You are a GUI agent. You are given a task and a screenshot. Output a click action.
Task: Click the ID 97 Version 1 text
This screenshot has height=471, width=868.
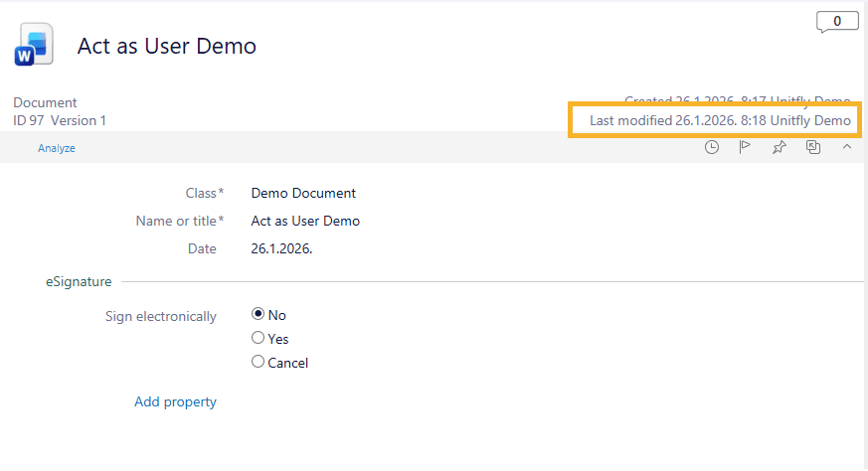point(60,120)
